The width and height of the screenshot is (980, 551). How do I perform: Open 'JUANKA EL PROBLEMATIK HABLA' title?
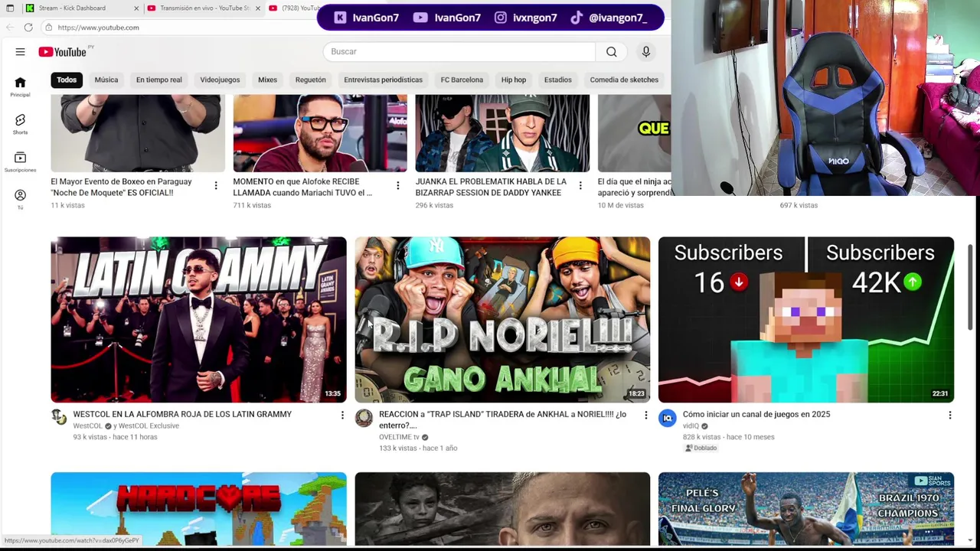491,187
